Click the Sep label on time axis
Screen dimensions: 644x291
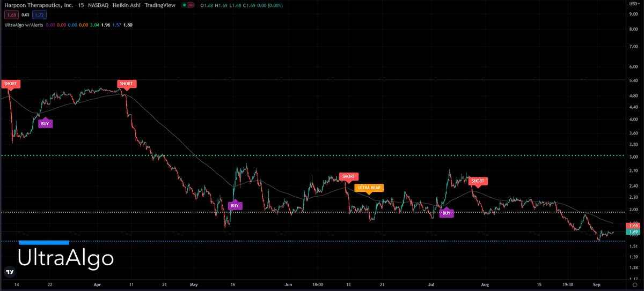[596, 285]
